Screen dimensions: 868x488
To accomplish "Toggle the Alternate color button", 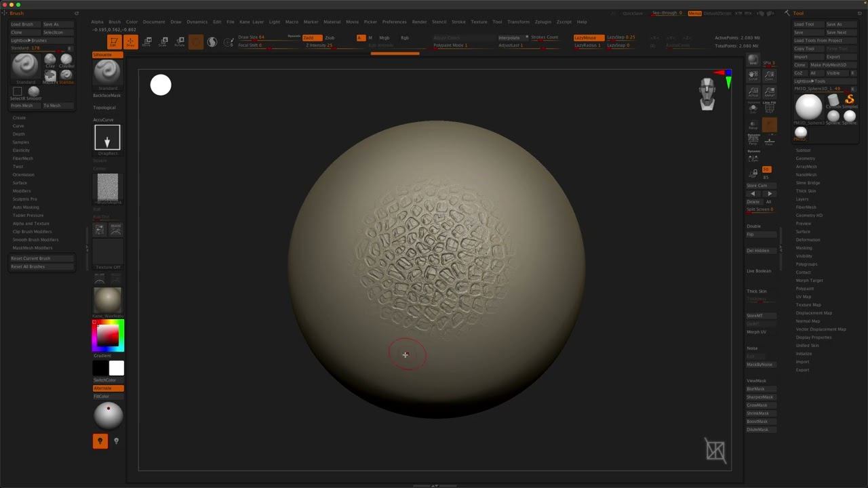I will 108,388.
